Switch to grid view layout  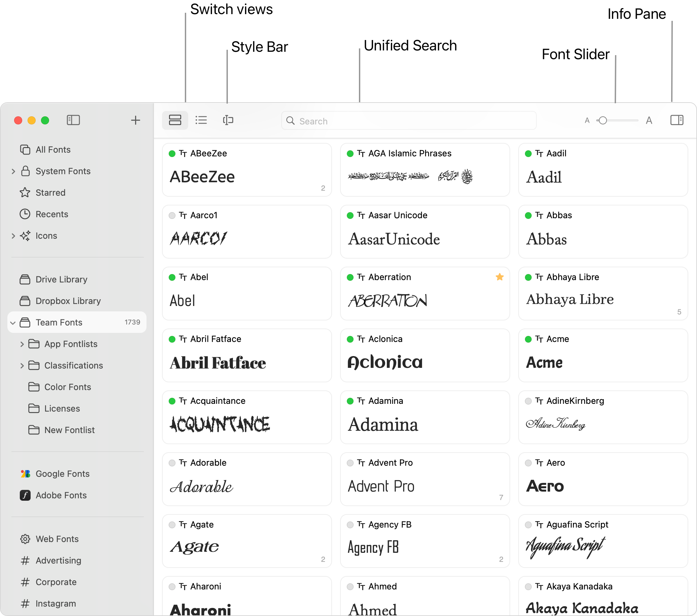tap(176, 120)
